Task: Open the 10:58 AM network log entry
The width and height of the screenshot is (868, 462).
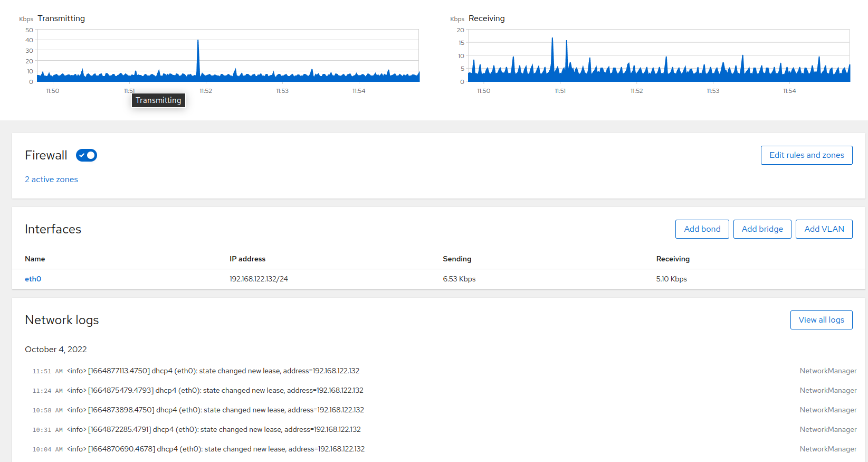Action: point(215,410)
